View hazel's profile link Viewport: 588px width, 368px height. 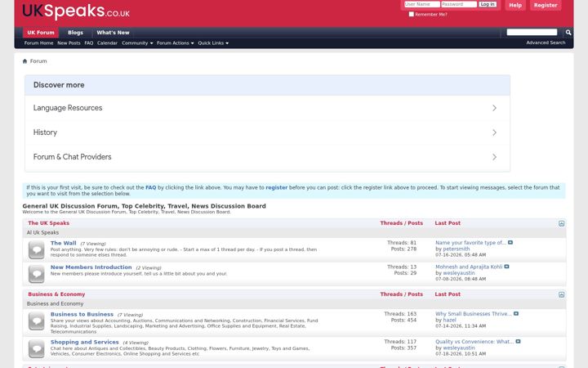tap(449, 320)
